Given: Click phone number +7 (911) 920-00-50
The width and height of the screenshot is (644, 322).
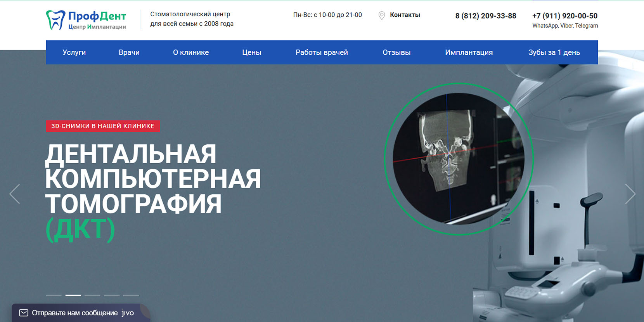Looking at the screenshot, I should click(564, 16).
